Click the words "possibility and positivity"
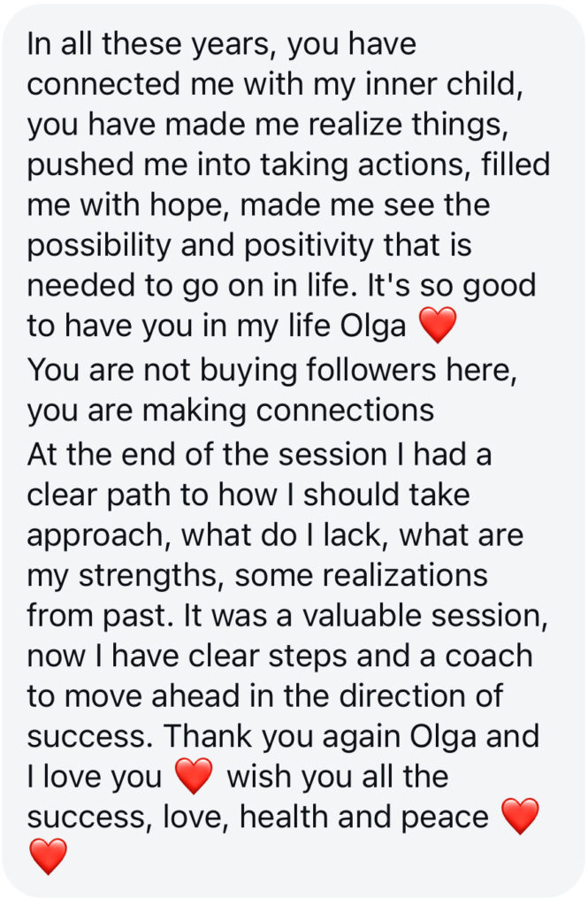 201,246
